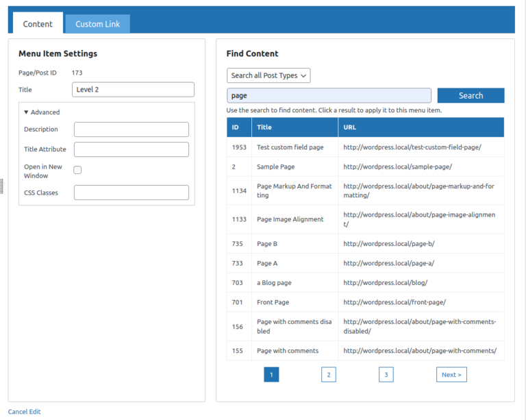Click the Page/Post ID value 173
This screenshot has height=420, width=526.
(x=77, y=73)
